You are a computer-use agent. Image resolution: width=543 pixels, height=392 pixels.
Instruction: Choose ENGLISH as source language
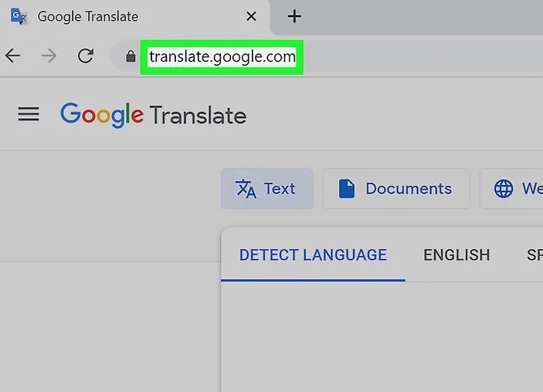point(456,255)
